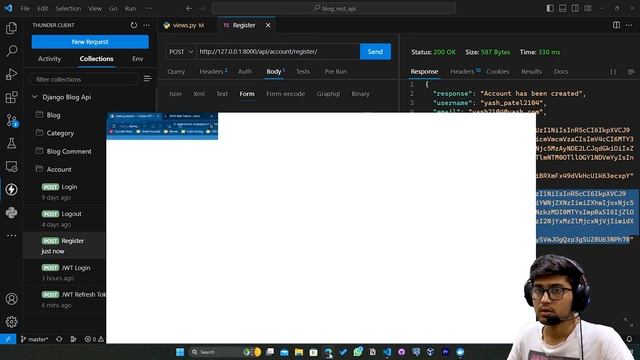Click the filter collections field
Viewport: 640px width, 360px height.
click(x=84, y=79)
